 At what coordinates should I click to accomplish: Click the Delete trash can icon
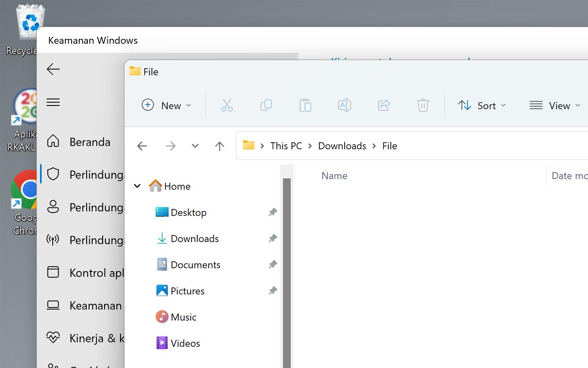tap(423, 105)
